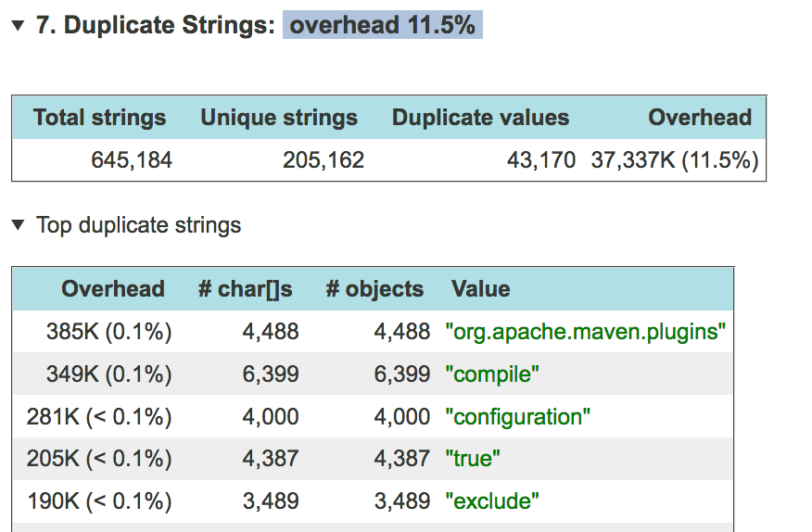Click the Duplicate values column header

tap(480, 118)
